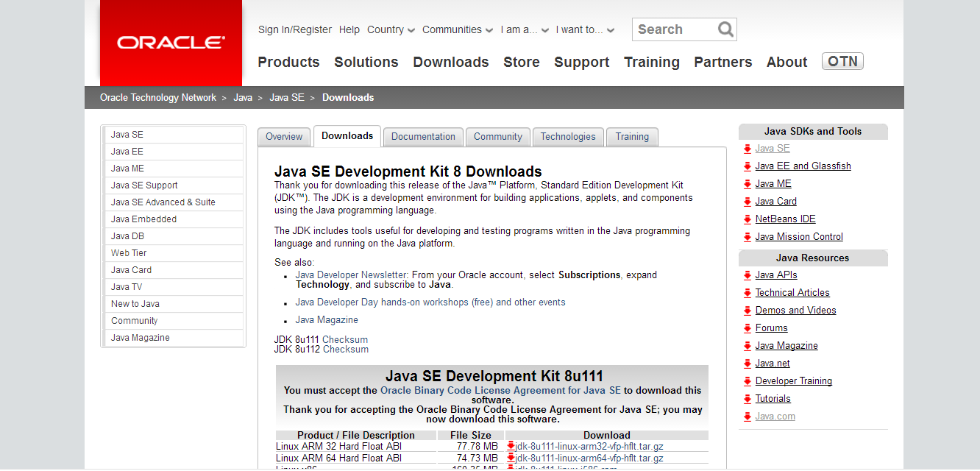Open the Partners menu
The height and width of the screenshot is (471, 980).
(723, 63)
